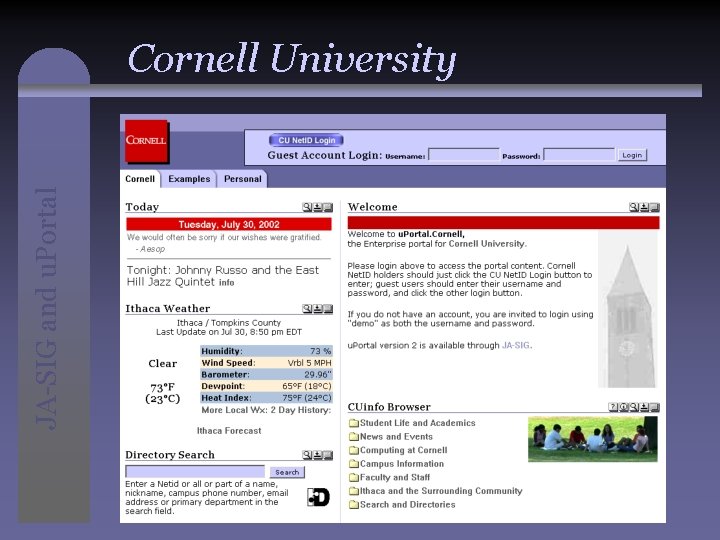Click the Humidity value 73 %

(x=321, y=351)
